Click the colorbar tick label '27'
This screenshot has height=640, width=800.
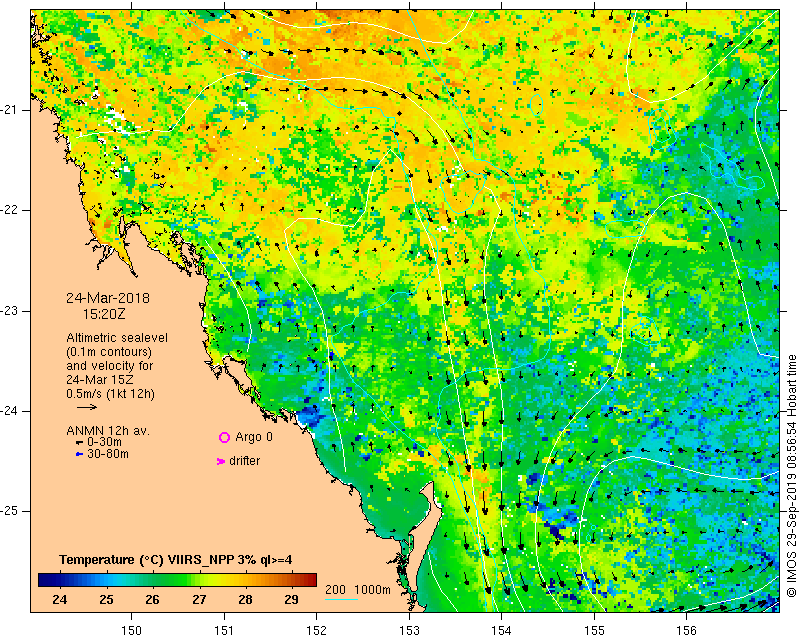199,600
